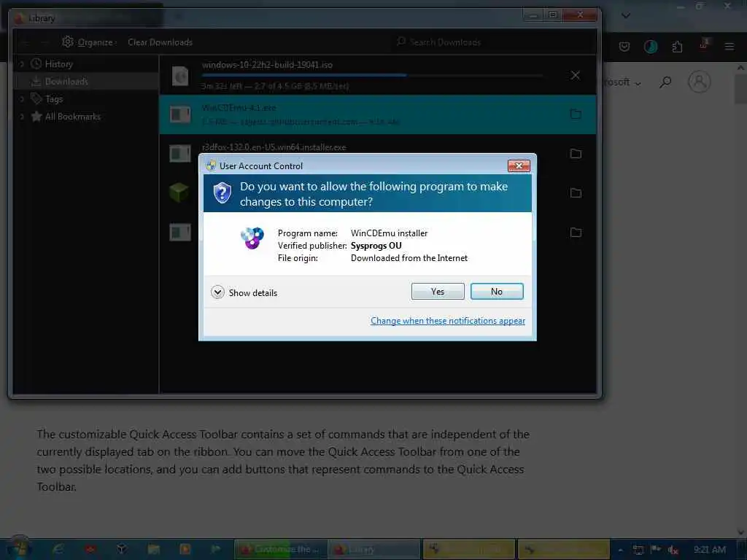Cancel the windows-10-22h2 iso download
This screenshot has height=560, width=747.
click(x=576, y=75)
